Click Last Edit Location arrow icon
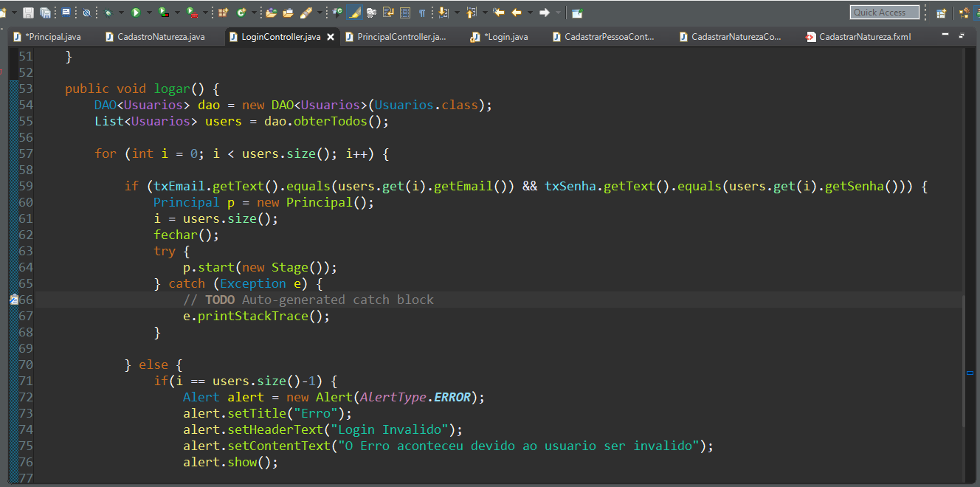The width and height of the screenshot is (980, 487). 500,13
